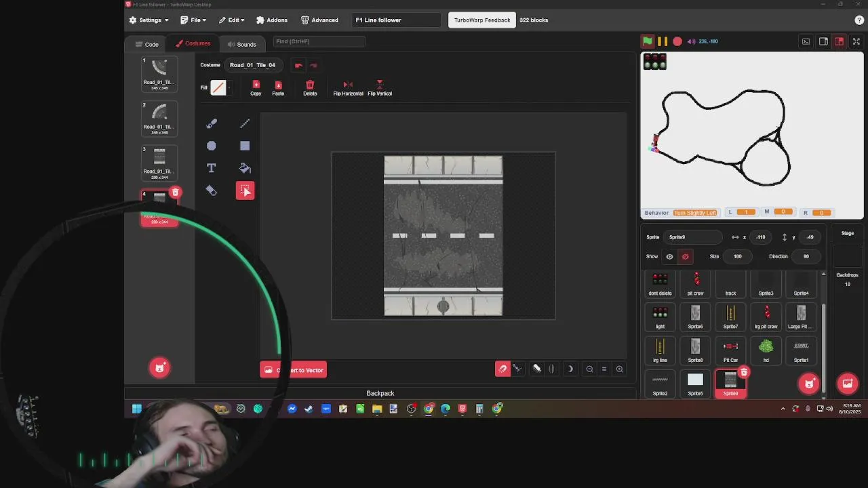Switch to the Costumes tab

click(x=193, y=43)
